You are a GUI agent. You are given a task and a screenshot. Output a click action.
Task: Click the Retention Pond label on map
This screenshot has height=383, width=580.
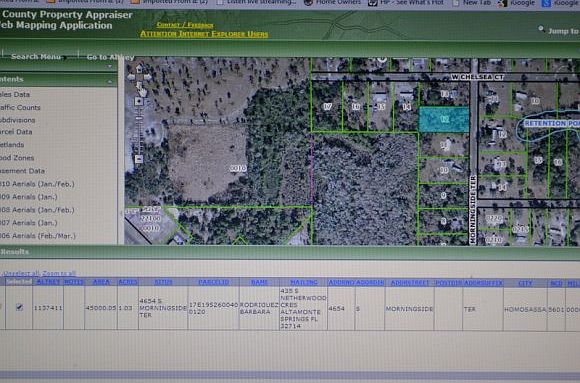point(552,123)
